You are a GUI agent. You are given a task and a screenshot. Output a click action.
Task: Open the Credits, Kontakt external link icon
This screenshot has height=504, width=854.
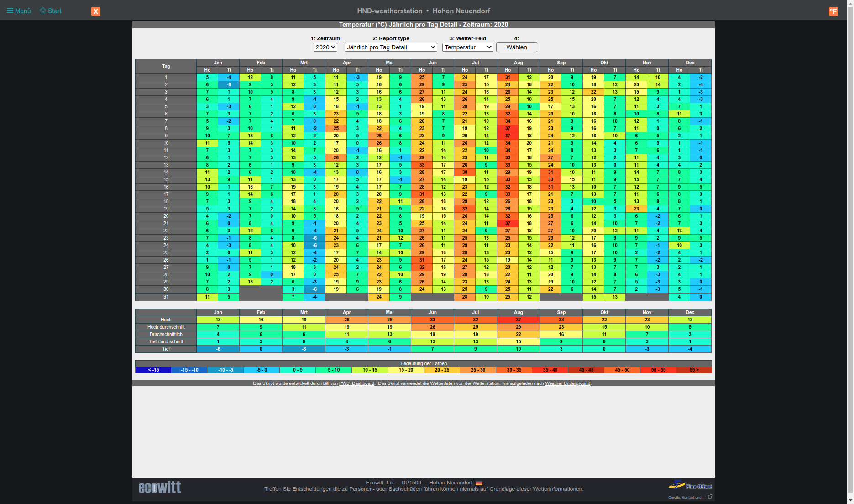[710, 497]
